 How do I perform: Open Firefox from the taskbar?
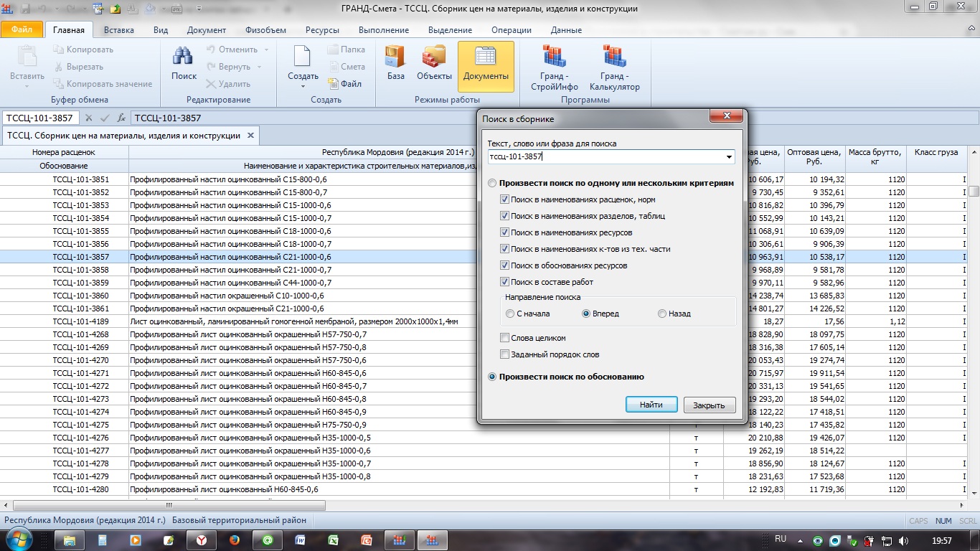[235, 540]
